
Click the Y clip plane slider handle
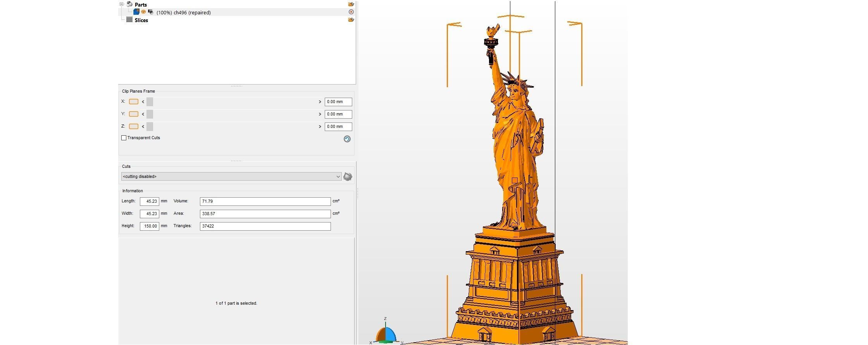pyautogui.click(x=150, y=114)
